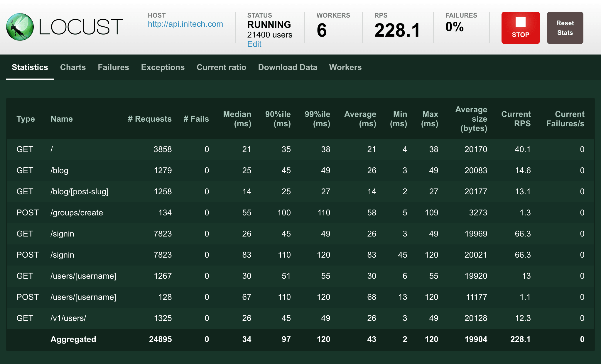Click Edit under running users count
Viewport: 601px width, 364px height.
[x=254, y=44]
